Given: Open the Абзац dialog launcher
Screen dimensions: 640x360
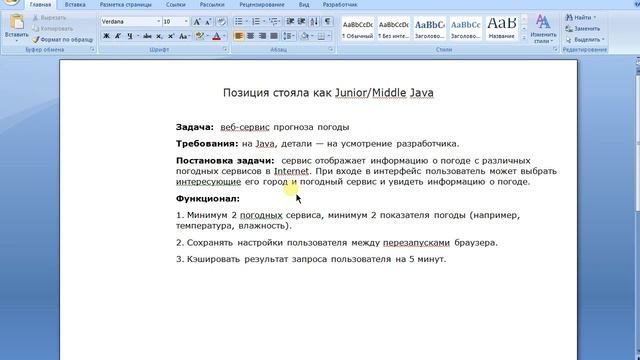Looking at the screenshot, I should 331,49.
